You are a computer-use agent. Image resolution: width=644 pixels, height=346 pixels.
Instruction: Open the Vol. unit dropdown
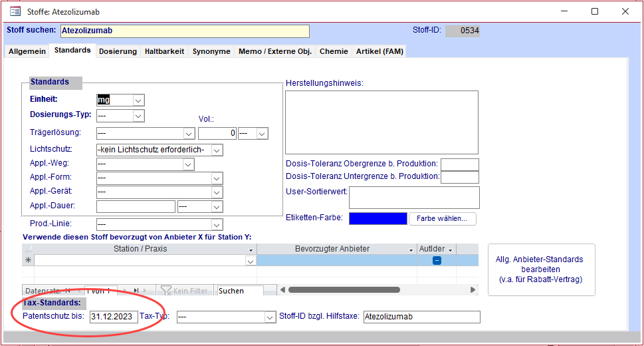coord(262,134)
